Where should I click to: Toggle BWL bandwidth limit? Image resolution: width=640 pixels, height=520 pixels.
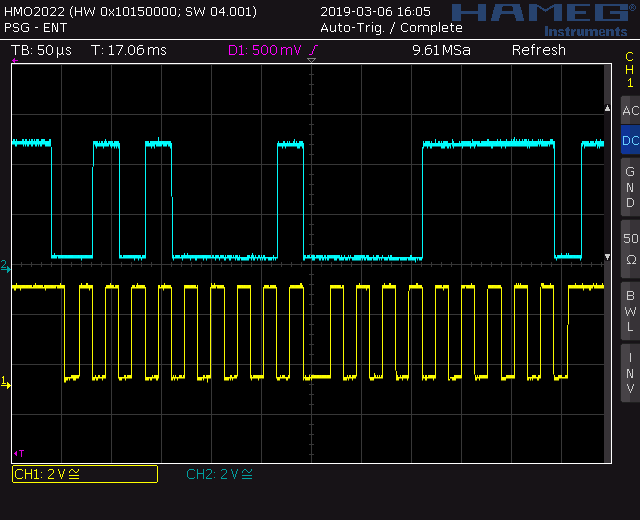tap(630, 311)
